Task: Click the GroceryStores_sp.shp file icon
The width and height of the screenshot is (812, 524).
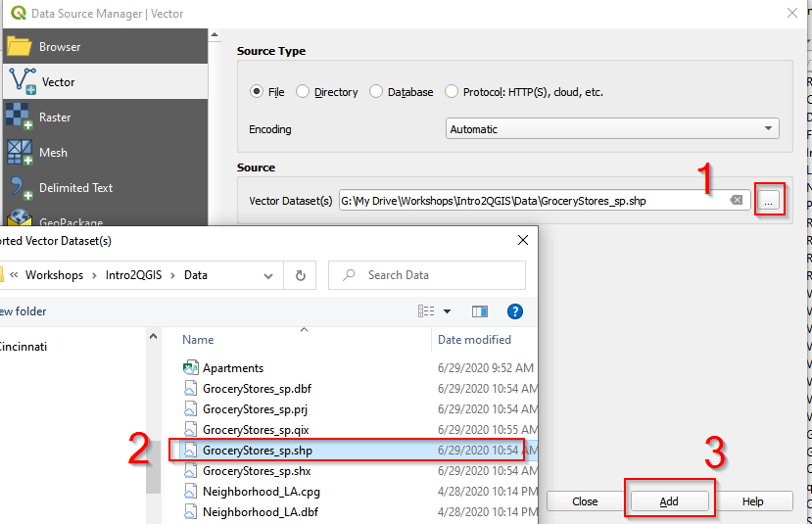Action: tap(191, 451)
